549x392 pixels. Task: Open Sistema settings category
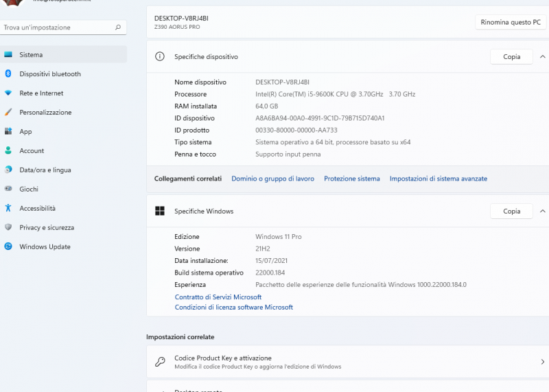click(63, 55)
